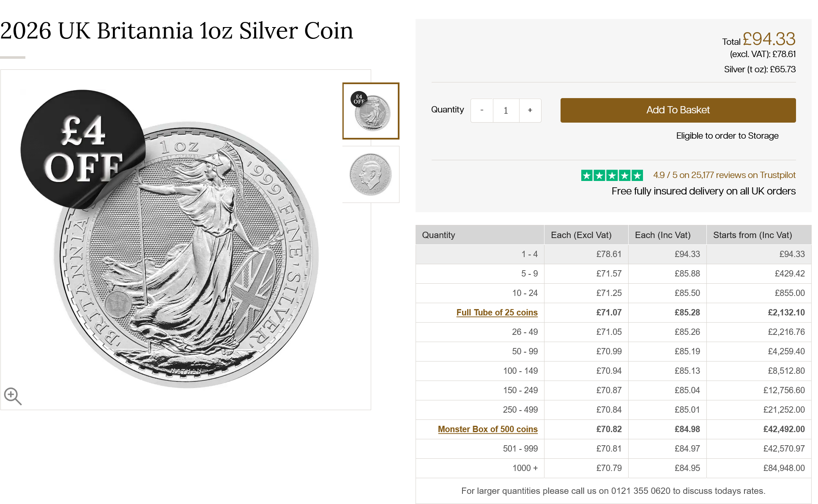
Task: Increase quantity with the plus button
Action: click(x=530, y=110)
